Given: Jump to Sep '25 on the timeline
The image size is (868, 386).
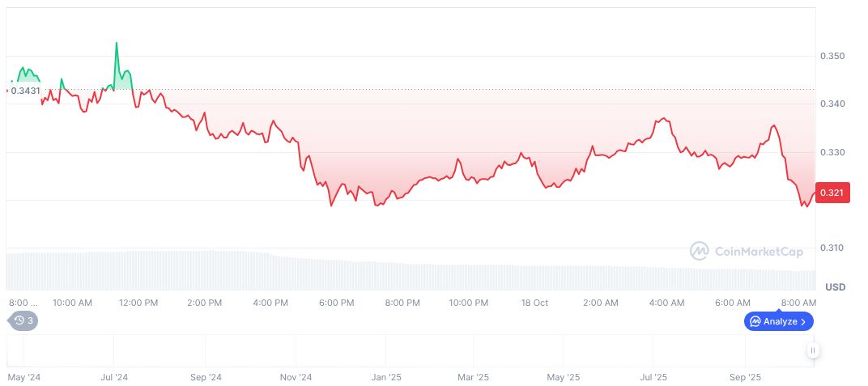Looking at the screenshot, I should 745,377.
